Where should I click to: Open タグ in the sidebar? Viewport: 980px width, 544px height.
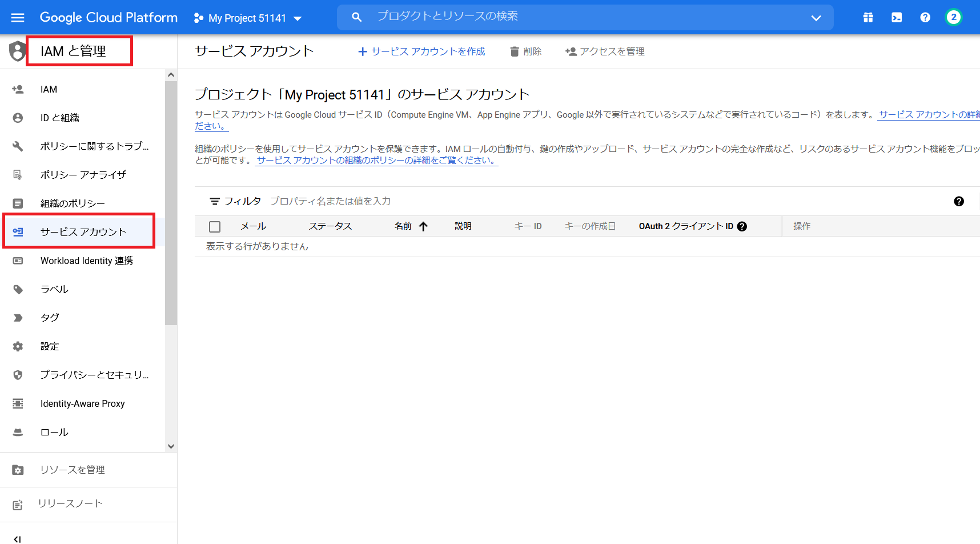point(50,318)
